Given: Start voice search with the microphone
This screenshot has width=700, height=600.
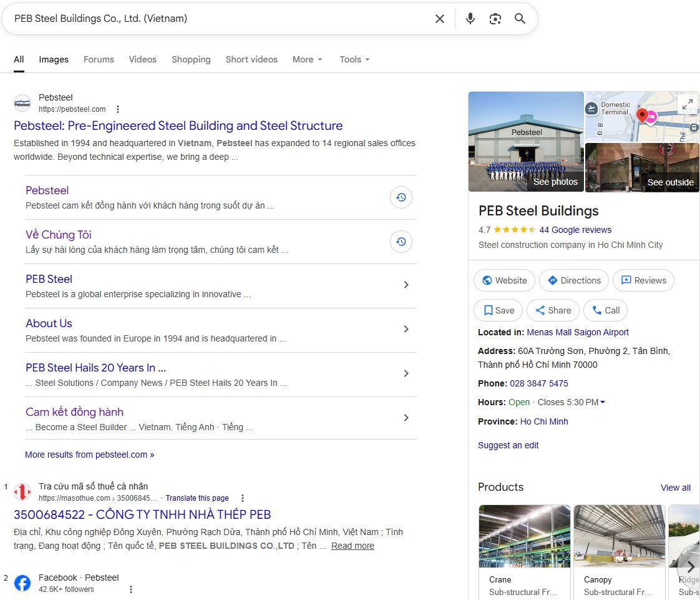Looking at the screenshot, I should 470,19.
